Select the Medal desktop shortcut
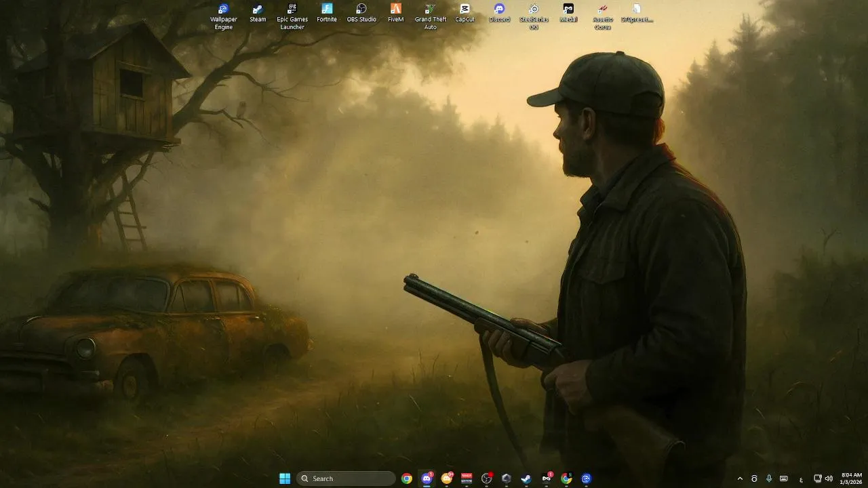The image size is (868, 488). (x=568, y=14)
